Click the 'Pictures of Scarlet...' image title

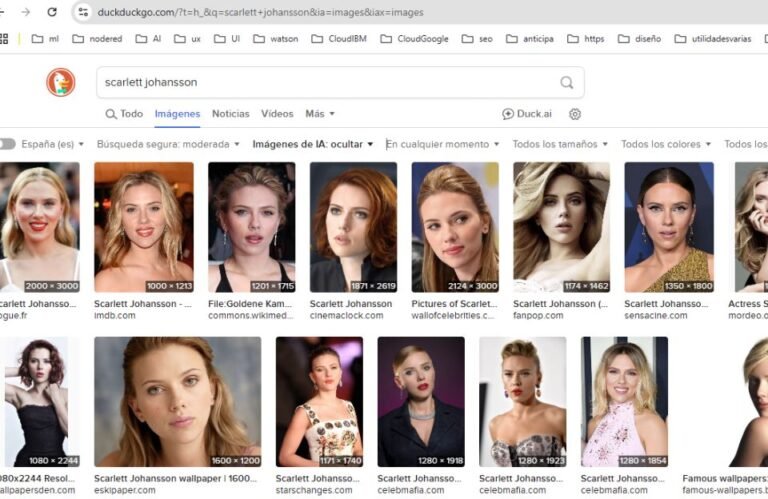pyautogui.click(x=454, y=304)
